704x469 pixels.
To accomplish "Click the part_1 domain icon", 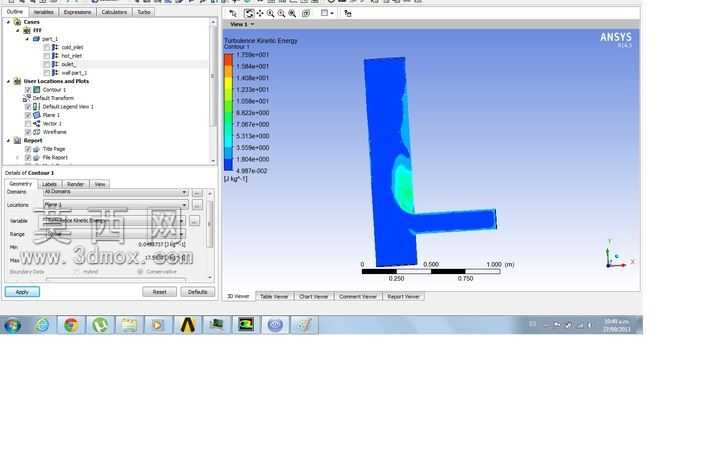I will (36, 39).
